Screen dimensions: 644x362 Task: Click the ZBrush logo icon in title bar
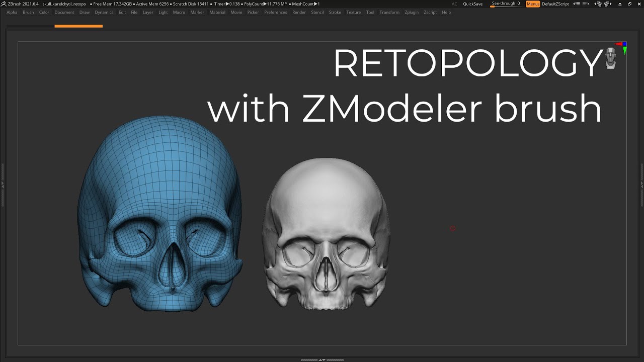(4, 4)
